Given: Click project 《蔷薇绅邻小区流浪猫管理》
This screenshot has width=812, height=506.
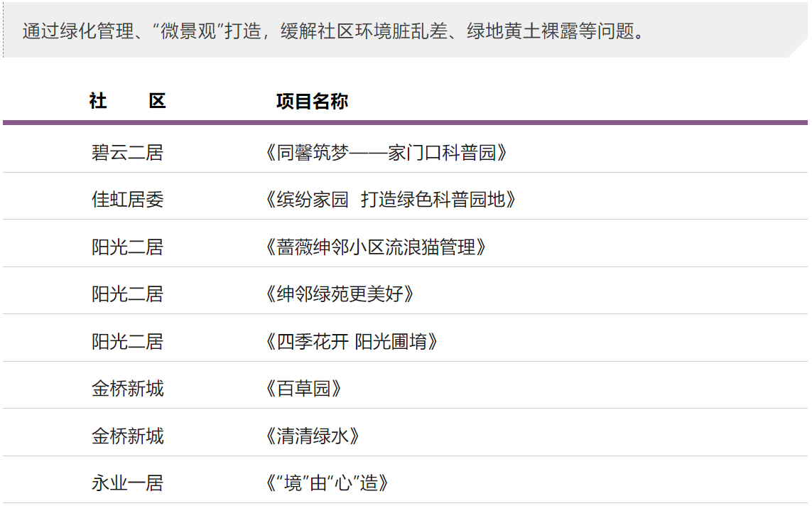Looking at the screenshot, I should pyautogui.click(x=374, y=247).
